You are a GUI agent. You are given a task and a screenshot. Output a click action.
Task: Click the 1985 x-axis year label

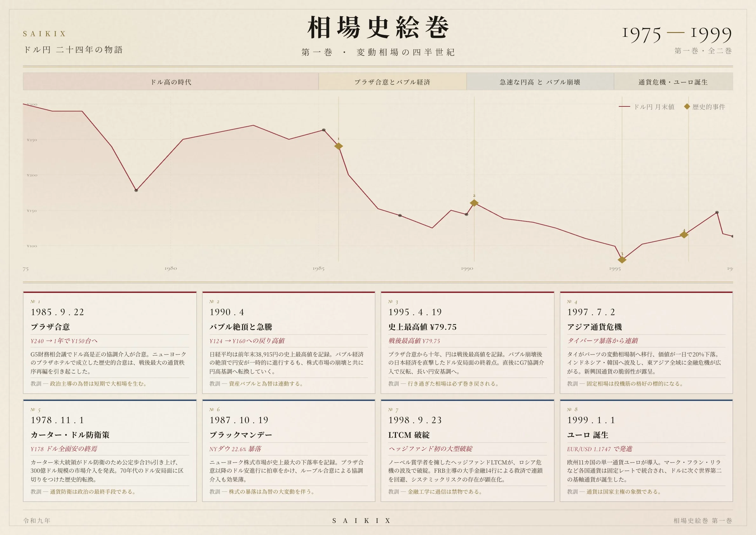click(x=319, y=268)
